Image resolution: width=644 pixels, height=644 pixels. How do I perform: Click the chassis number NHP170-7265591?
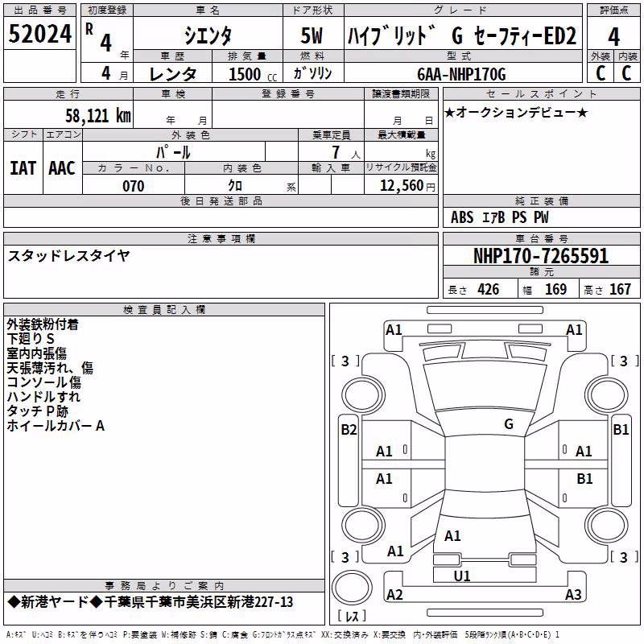tap(541, 256)
